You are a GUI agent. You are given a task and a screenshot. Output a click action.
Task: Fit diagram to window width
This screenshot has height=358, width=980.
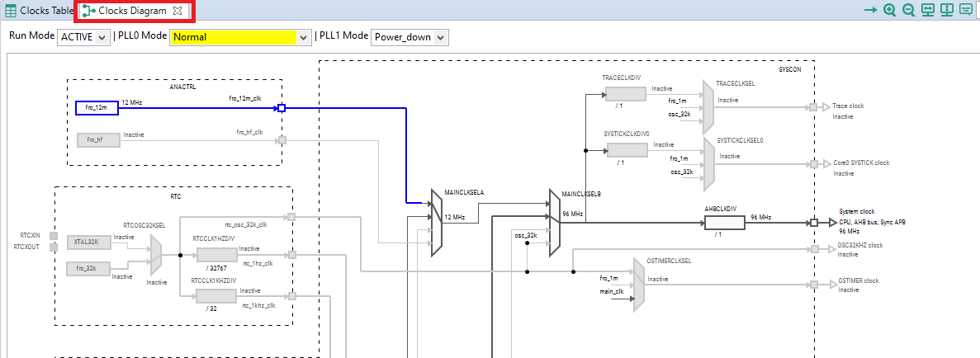pos(927,11)
